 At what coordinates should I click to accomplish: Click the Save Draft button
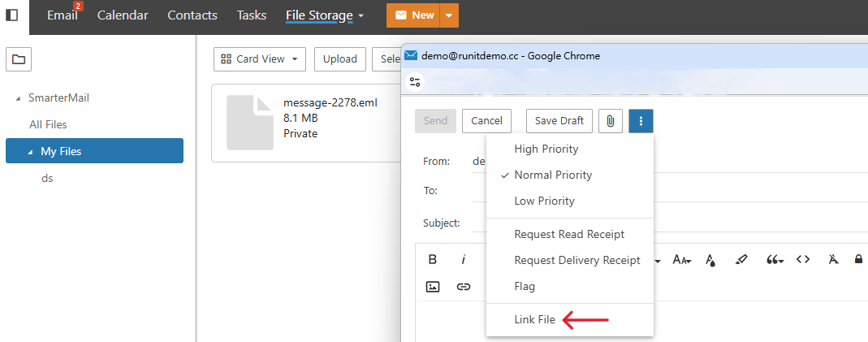[x=559, y=121]
